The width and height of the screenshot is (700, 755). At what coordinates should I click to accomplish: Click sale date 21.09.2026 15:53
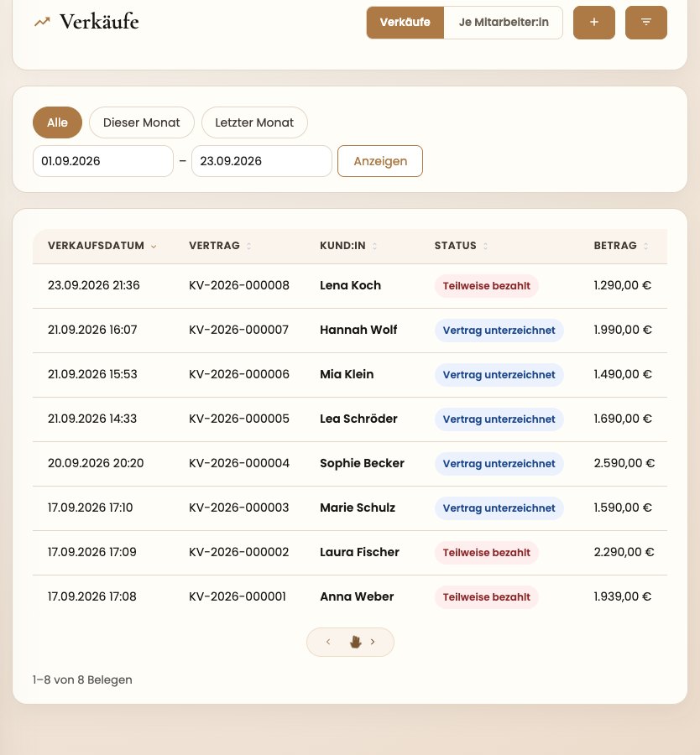[92, 374]
